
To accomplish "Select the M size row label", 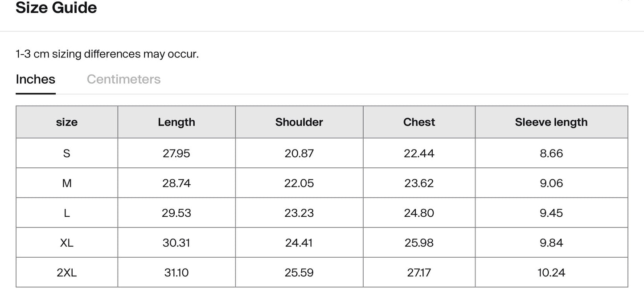I will 67,183.
